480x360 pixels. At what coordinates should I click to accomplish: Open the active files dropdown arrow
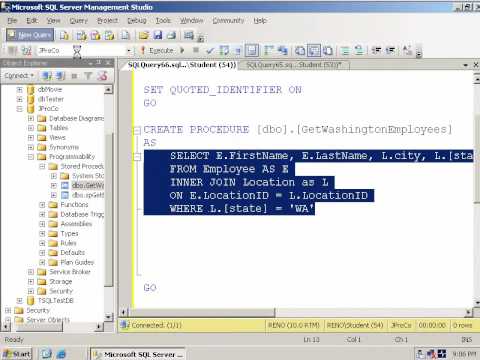click(466, 65)
